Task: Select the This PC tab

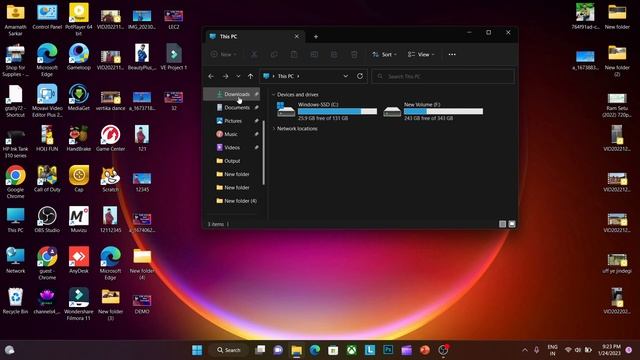Action: click(254, 36)
